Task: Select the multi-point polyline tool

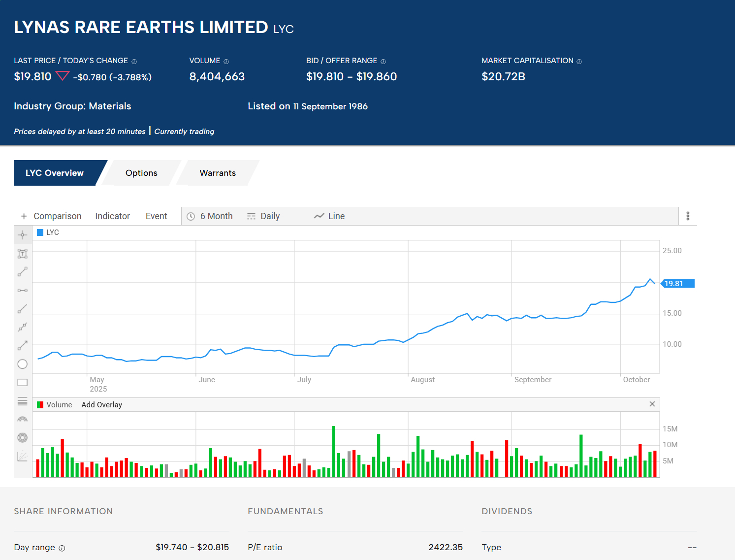Action: pyautogui.click(x=23, y=327)
